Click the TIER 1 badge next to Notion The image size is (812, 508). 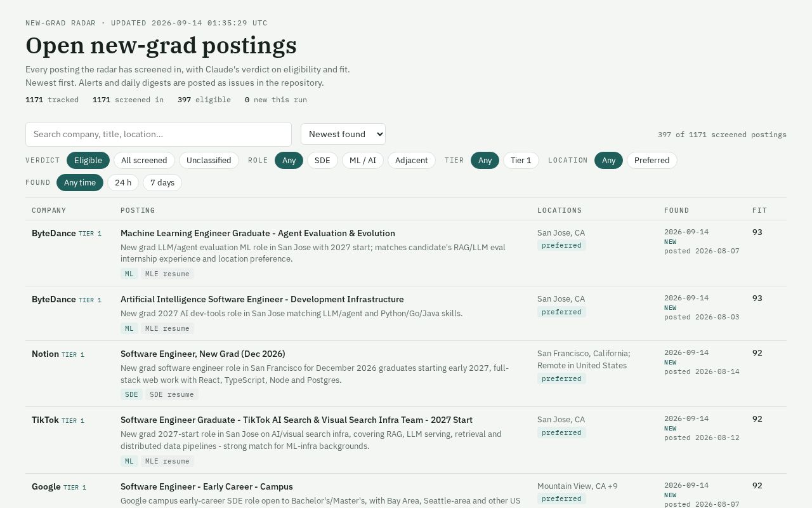coord(73,354)
